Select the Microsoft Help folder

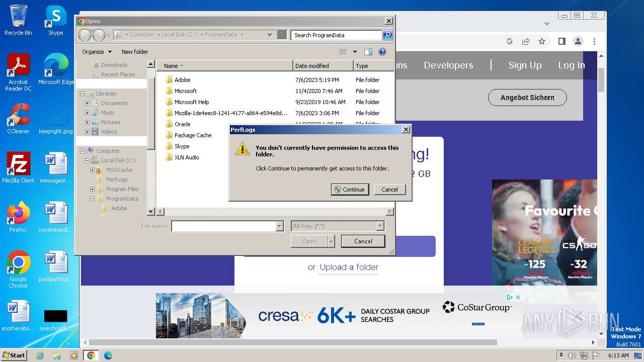pos(191,102)
